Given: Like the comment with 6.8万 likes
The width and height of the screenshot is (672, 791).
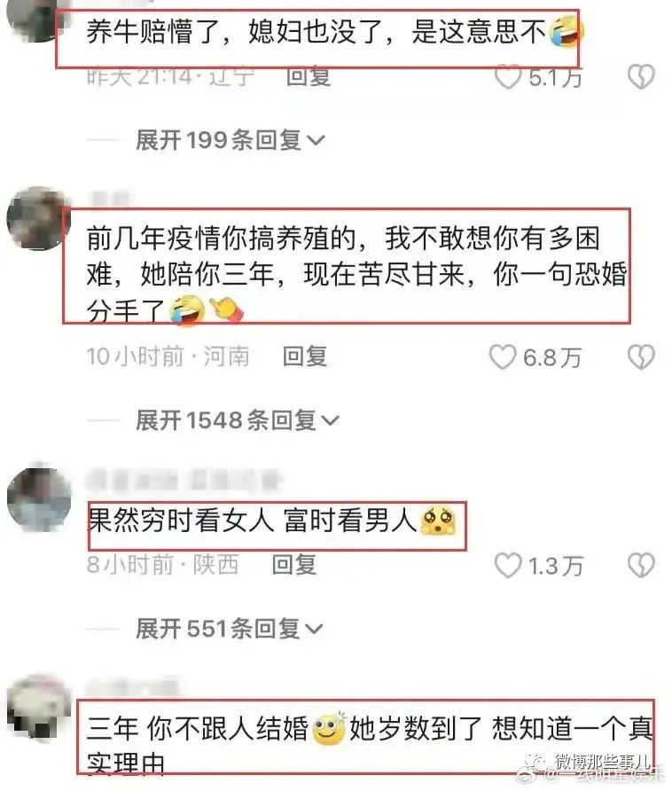Looking at the screenshot, I should click(503, 356).
